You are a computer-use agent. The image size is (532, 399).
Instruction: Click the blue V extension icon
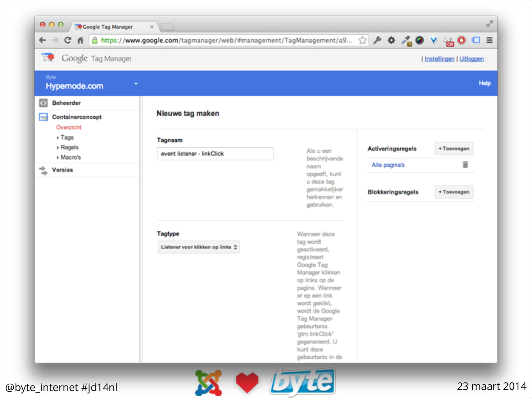(434, 40)
